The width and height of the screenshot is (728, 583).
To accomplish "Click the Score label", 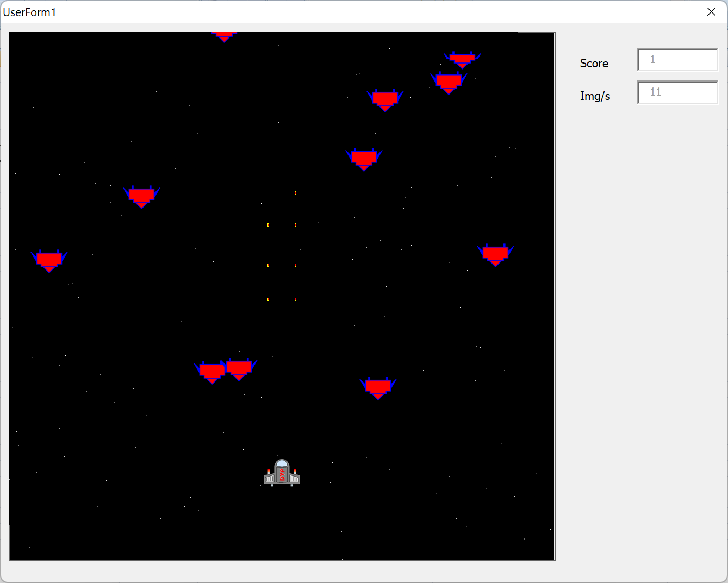I will [594, 64].
